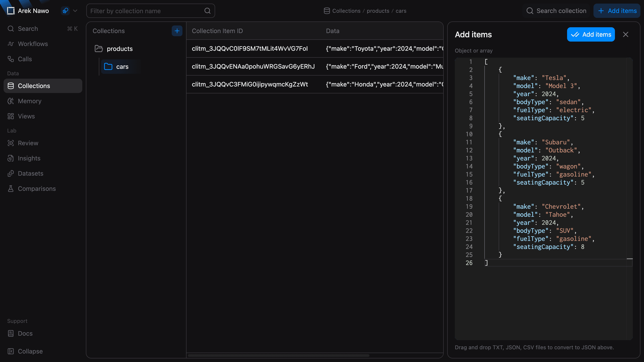
Task: Click the top-bar Add items button
Action: [x=617, y=11]
